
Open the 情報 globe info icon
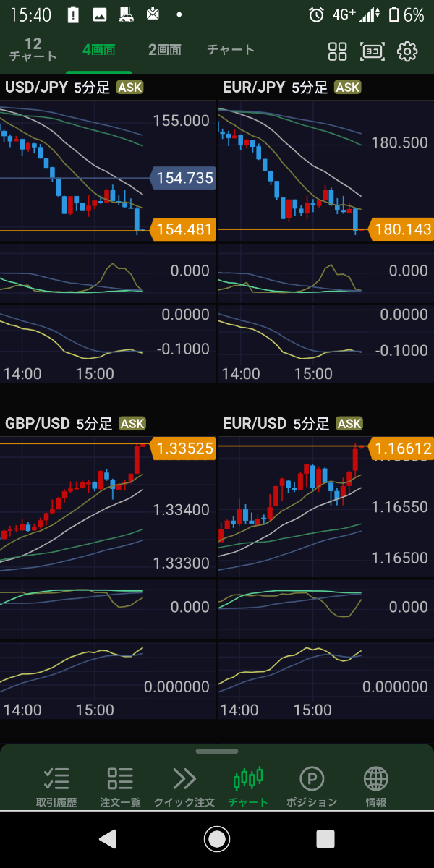[x=375, y=787]
